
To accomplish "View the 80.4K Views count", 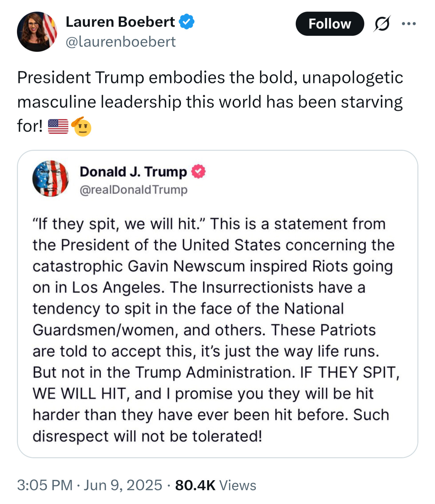I will coord(216,485).
